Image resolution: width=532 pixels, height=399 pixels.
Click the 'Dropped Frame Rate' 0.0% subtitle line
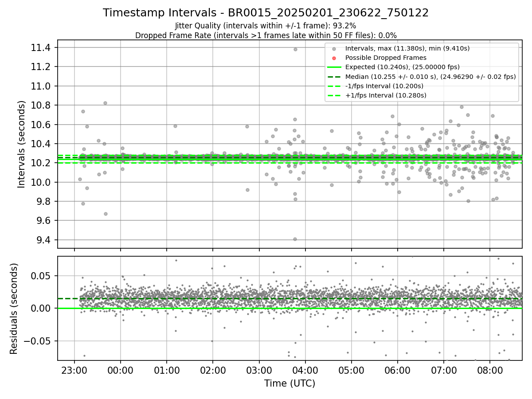pos(266,35)
